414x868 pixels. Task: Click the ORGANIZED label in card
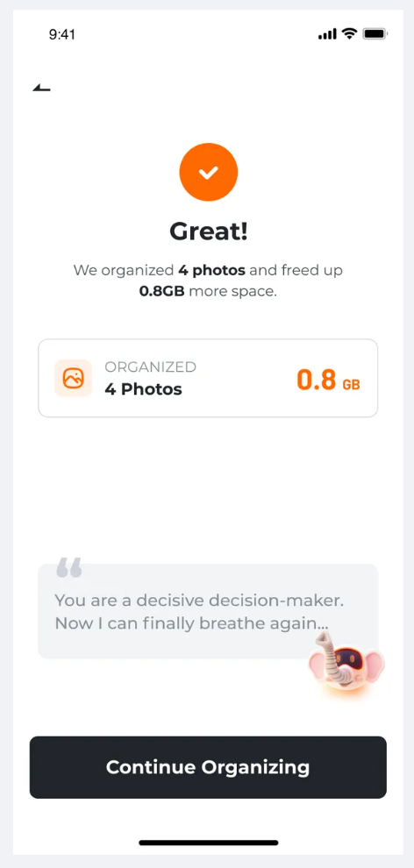(151, 367)
